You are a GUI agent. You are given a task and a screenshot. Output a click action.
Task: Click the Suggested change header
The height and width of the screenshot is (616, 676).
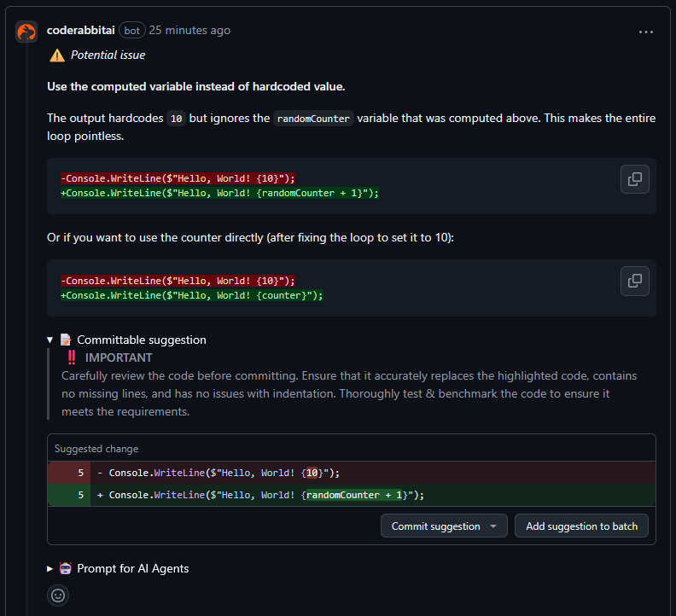tap(96, 449)
